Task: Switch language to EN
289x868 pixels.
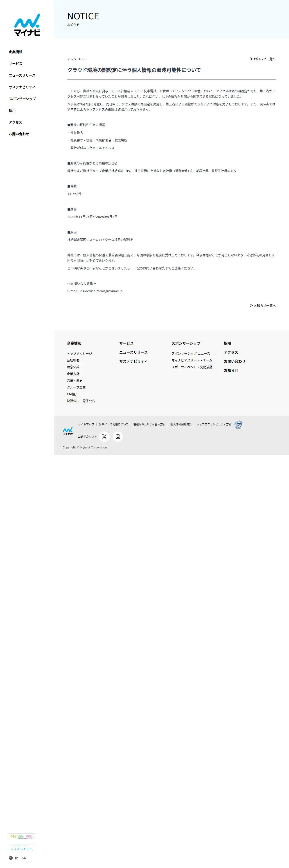Action: coord(24,858)
